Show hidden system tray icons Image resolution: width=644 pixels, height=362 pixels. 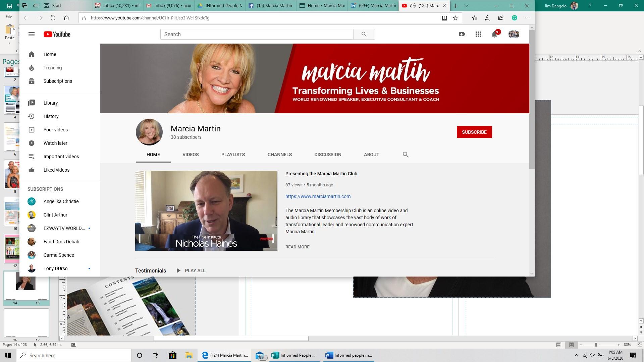click(576, 355)
